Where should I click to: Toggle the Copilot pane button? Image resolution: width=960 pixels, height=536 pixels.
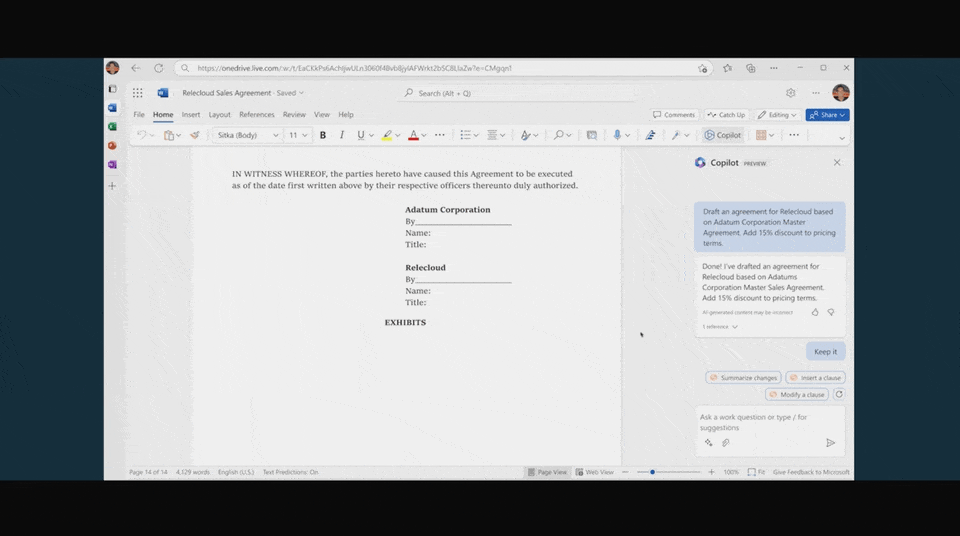click(x=723, y=135)
